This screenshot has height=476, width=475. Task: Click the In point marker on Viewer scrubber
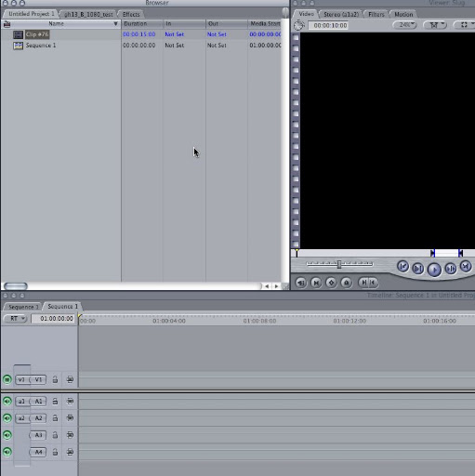point(433,253)
